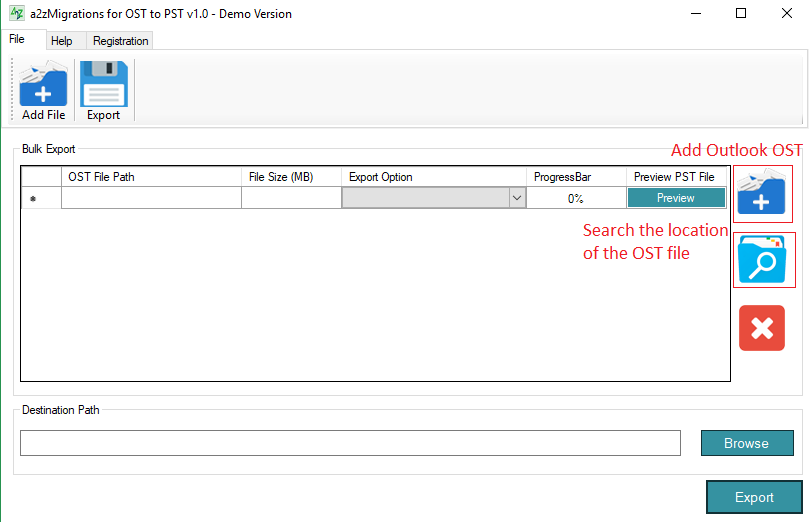Expand the Export Option dropdown
This screenshot has width=809, height=522.
(x=516, y=198)
